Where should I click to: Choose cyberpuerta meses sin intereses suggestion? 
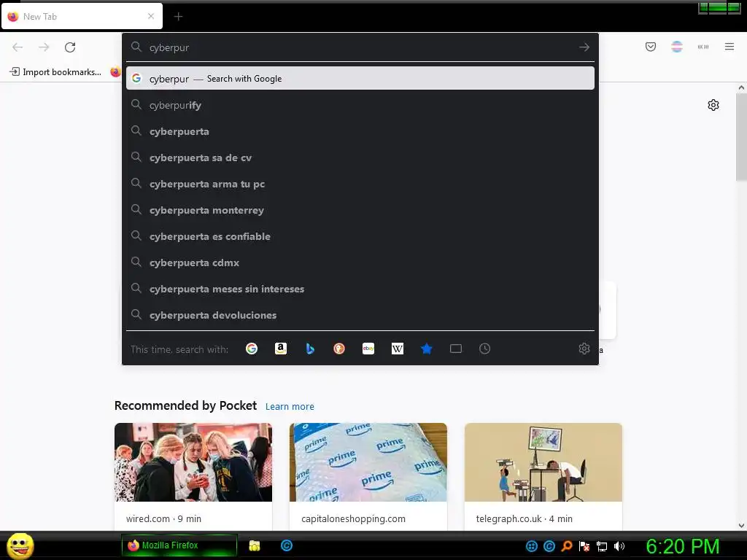tap(360, 289)
